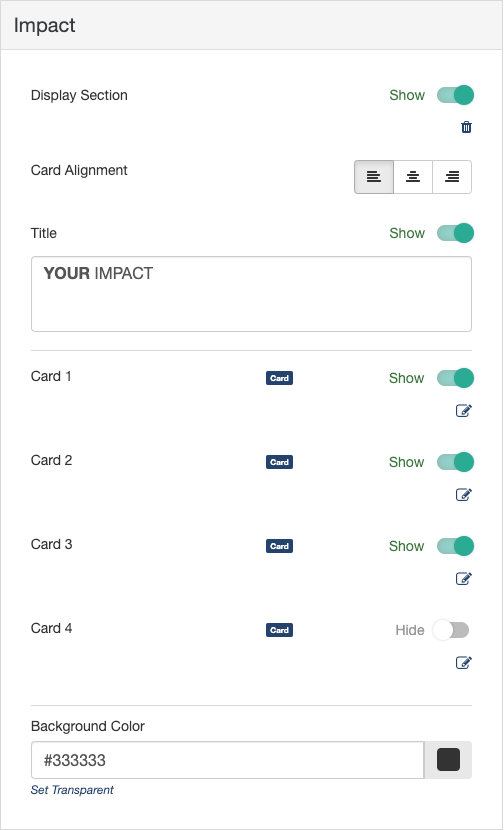The height and width of the screenshot is (830, 504).
Task: Hide Card 2 with its toggle
Action: 455,462
